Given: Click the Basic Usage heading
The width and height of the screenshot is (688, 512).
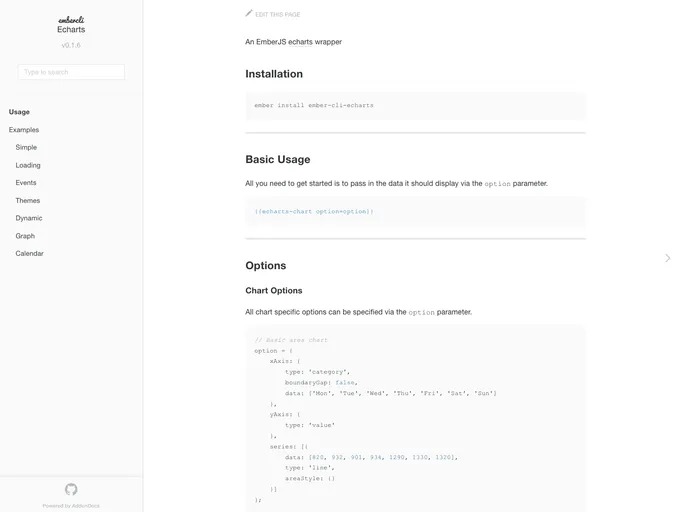Looking at the screenshot, I should (278, 159).
